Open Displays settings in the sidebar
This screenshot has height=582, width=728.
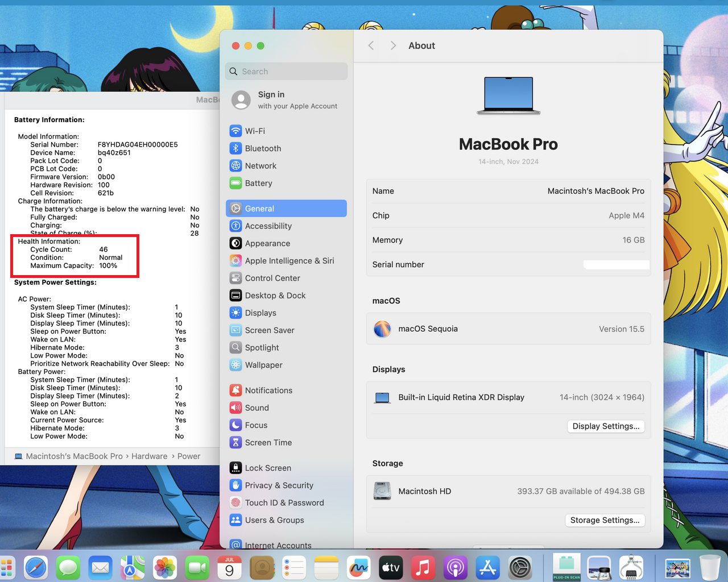(286, 313)
